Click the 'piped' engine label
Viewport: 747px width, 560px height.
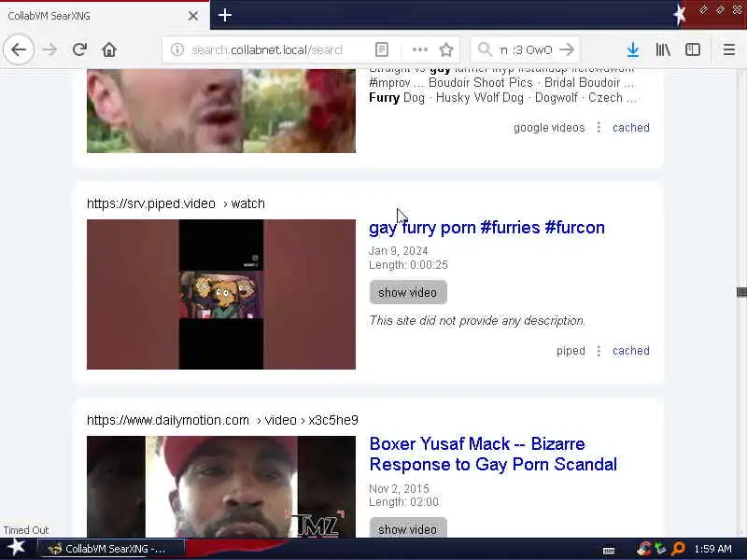[571, 351]
